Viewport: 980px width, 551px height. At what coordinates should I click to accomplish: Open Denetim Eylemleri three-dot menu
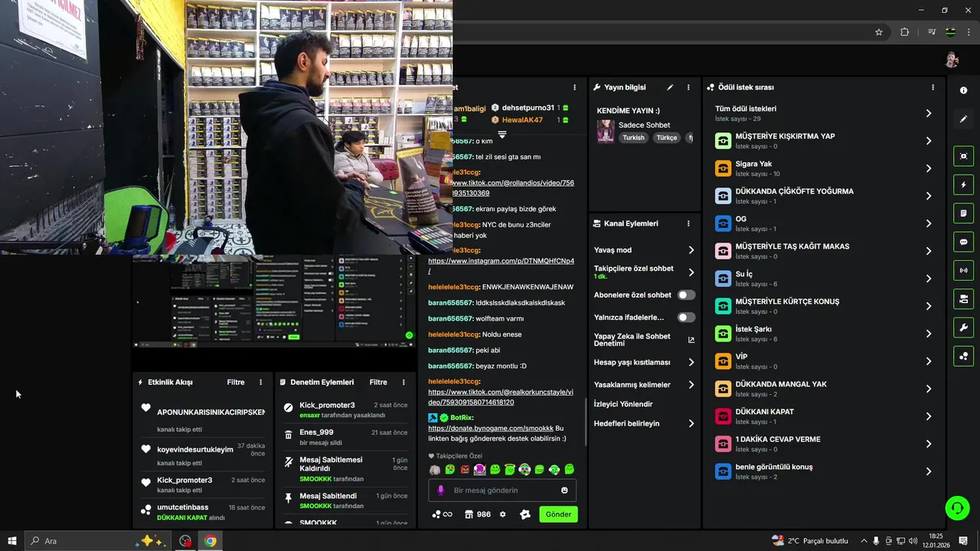(x=403, y=382)
